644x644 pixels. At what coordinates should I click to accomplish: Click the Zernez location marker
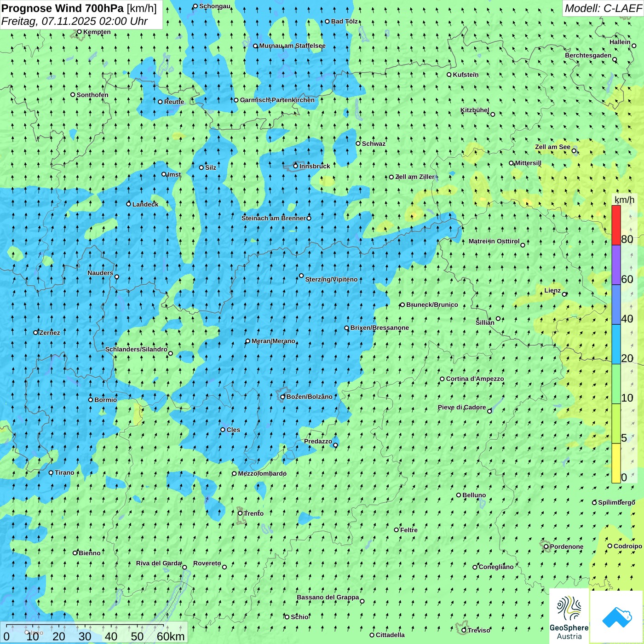[36, 333]
